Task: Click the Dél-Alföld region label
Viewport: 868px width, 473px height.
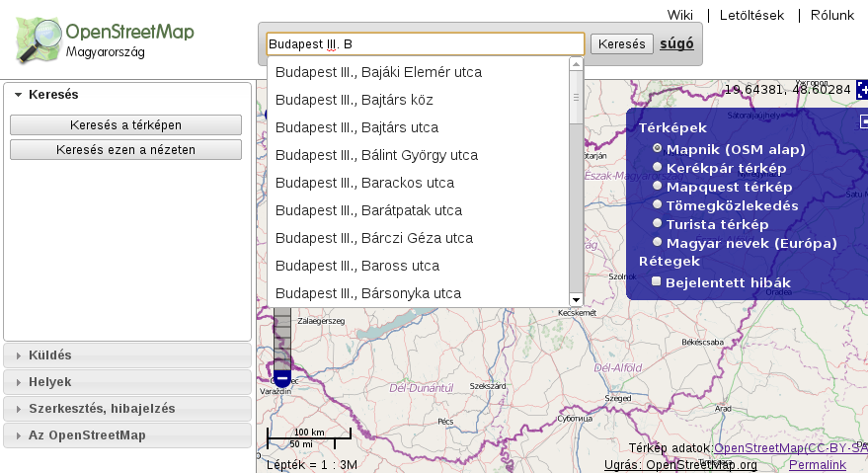Action: pos(618,367)
